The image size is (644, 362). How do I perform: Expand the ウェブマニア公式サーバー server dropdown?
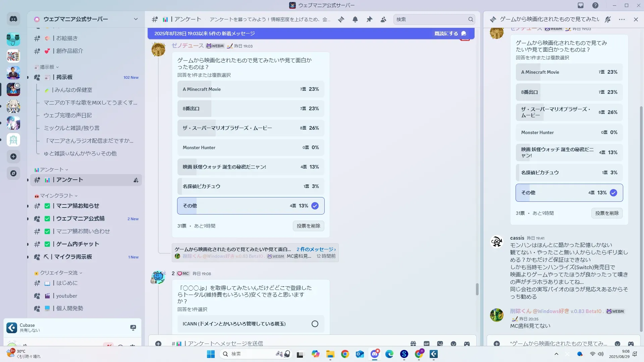[x=136, y=19]
